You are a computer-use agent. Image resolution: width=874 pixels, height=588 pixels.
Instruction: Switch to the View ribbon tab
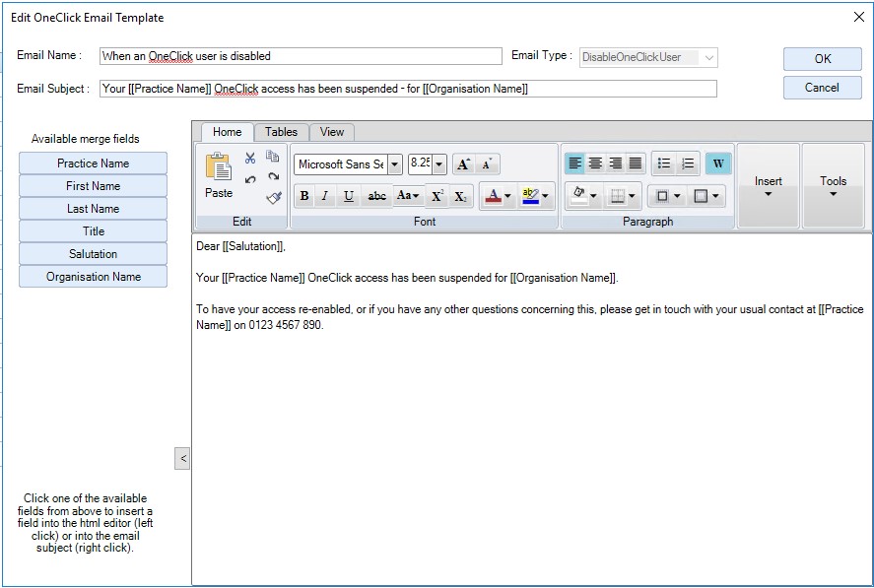pyautogui.click(x=332, y=132)
